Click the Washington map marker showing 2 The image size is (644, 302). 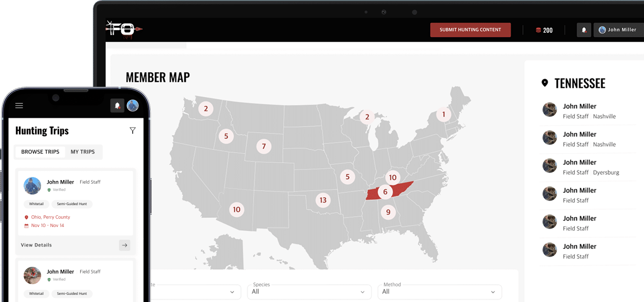(206, 108)
